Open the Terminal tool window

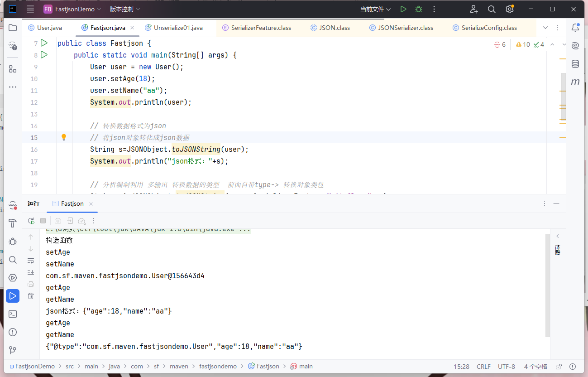click(13, 314)
